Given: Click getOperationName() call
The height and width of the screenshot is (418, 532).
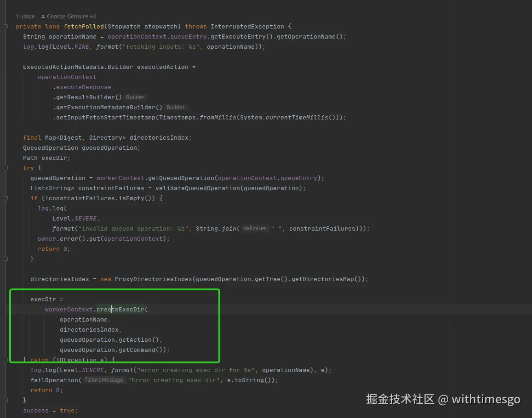Looking at the screenshot, I should click(x=310, y=37).
